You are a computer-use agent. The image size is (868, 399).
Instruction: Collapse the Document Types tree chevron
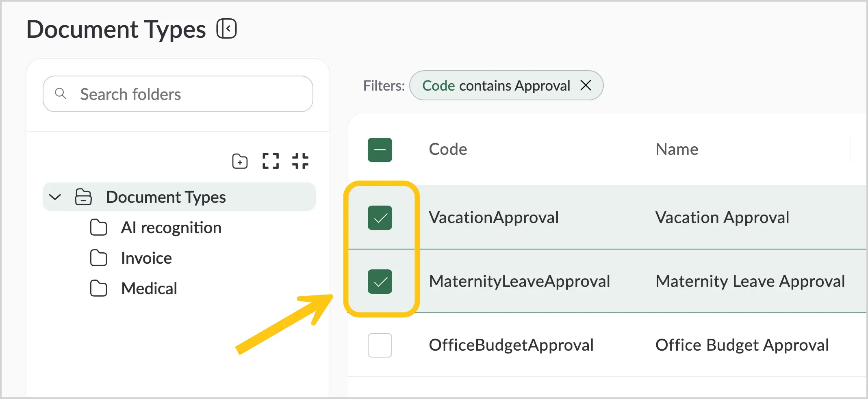(x=55, y=197)
